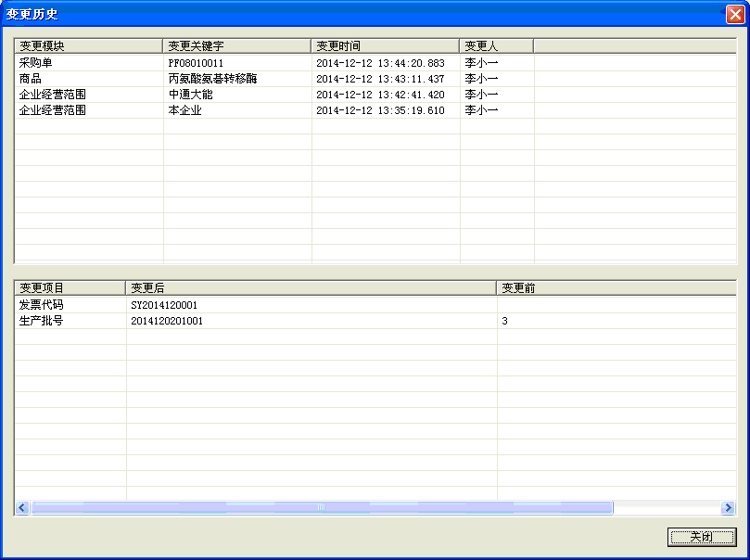Click value 2014120201001
This screenshot has width=750, height=560.
pyautogui.click(x=167, y=321)
